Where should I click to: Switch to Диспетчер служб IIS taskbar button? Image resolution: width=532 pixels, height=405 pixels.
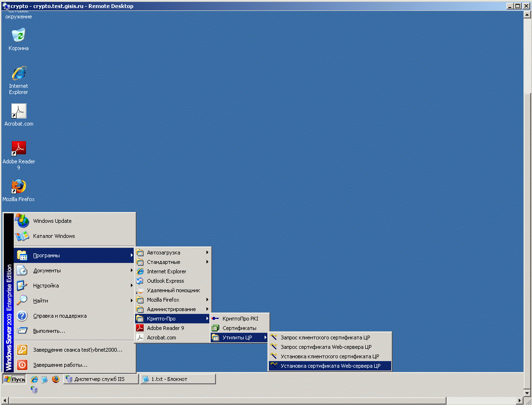(x=101, y=379)
